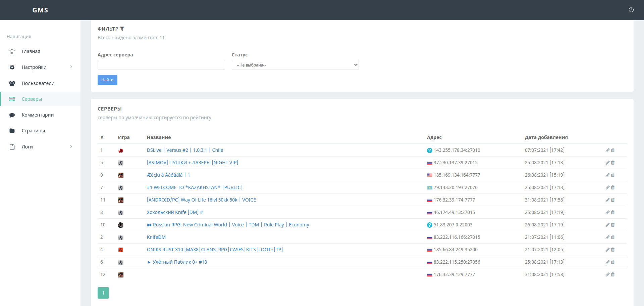Click the filter funnel icon
Image resolution: width=644 pixels, height=306 pixels.
[122, 29]
